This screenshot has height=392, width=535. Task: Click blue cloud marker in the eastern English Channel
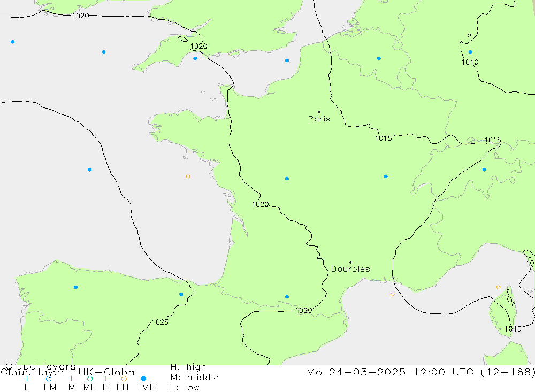287,60
